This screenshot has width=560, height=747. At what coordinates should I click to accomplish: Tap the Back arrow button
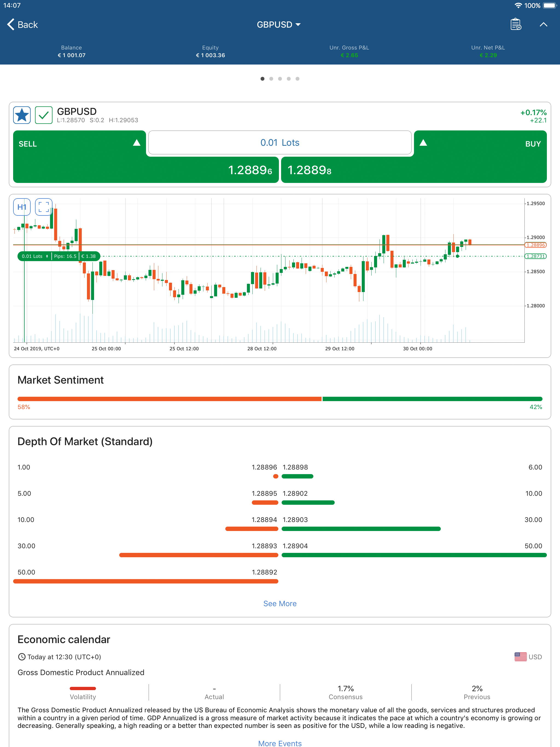click(x=22, y=25)
